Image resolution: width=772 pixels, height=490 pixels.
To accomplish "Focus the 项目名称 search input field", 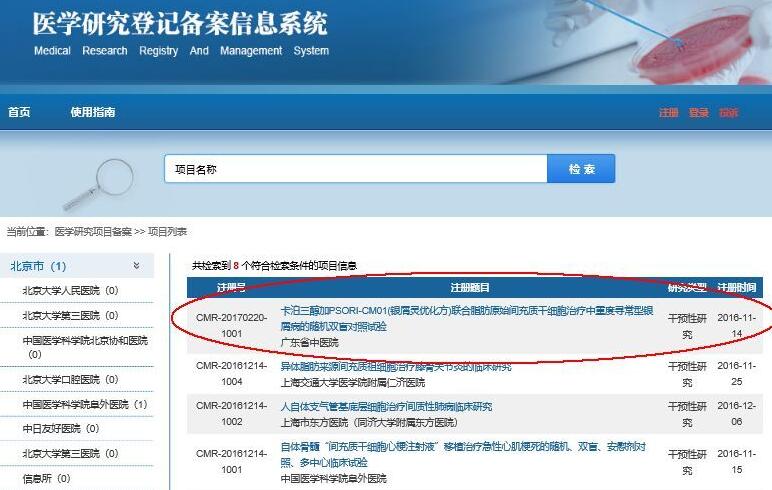I will (355, 169).
